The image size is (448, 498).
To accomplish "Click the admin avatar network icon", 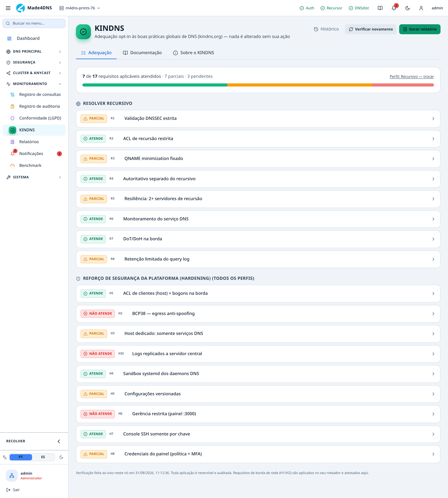I will [12, 476].
